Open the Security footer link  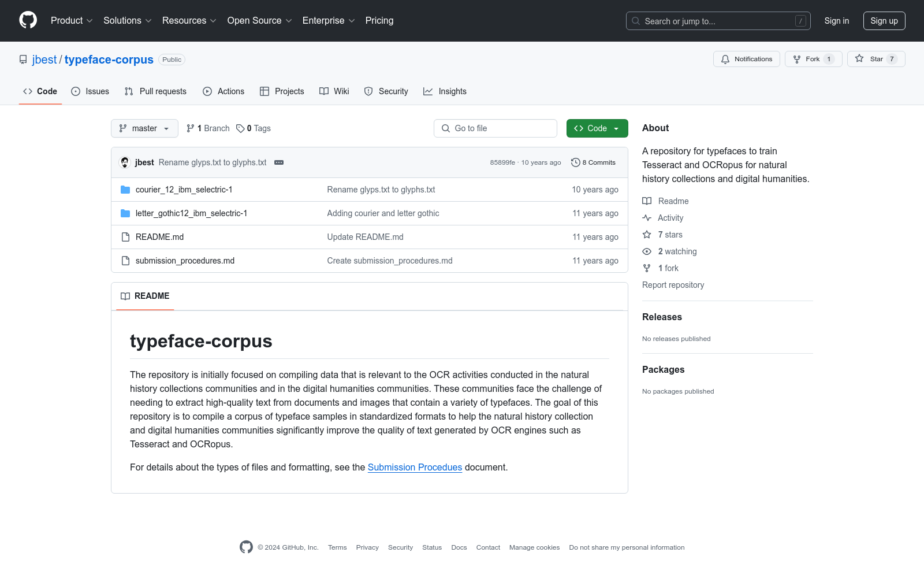pyautogui.click(x=401, y=547)
